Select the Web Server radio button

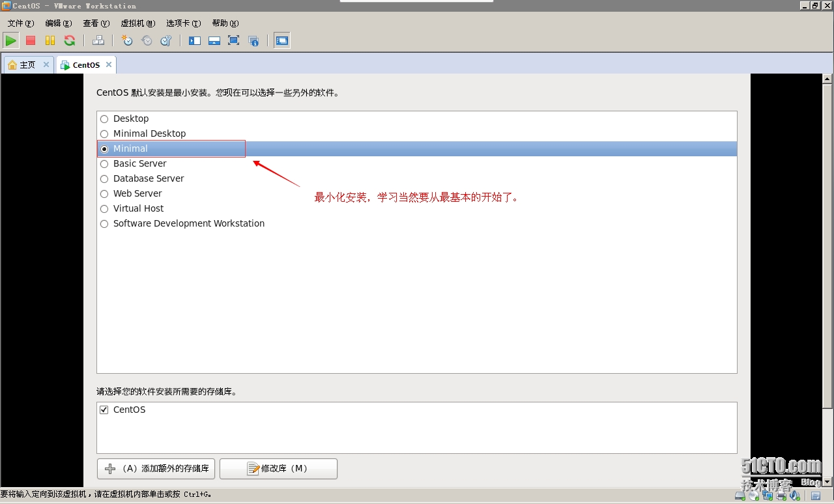click(x=104, y=194)
